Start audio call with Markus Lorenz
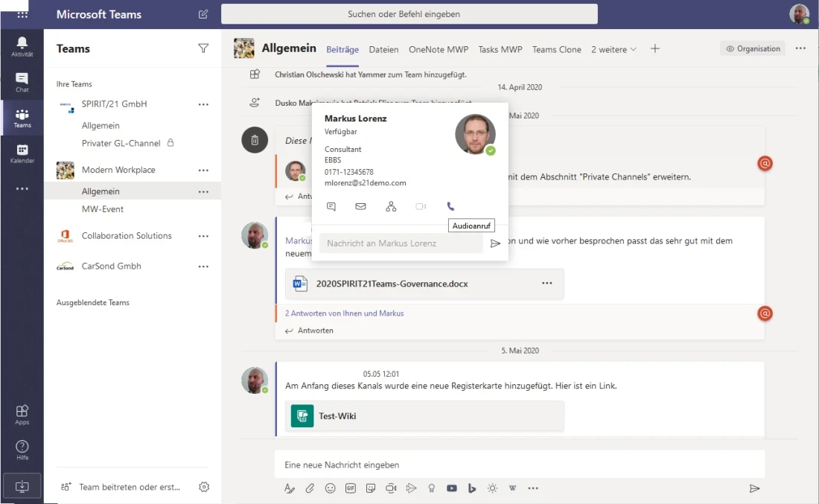The width and height of the screenshot is (819, 504). (450, 206)
